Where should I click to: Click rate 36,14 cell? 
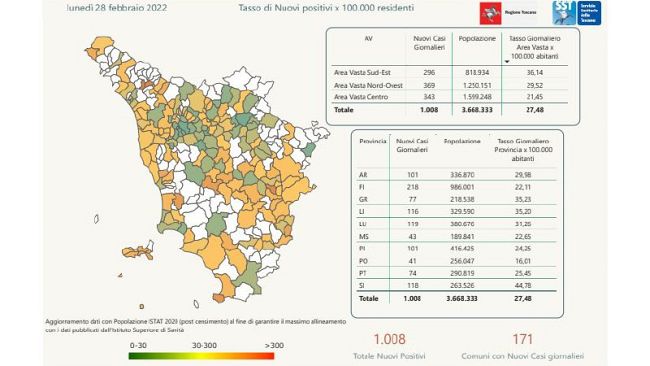(x=535, y=73)
